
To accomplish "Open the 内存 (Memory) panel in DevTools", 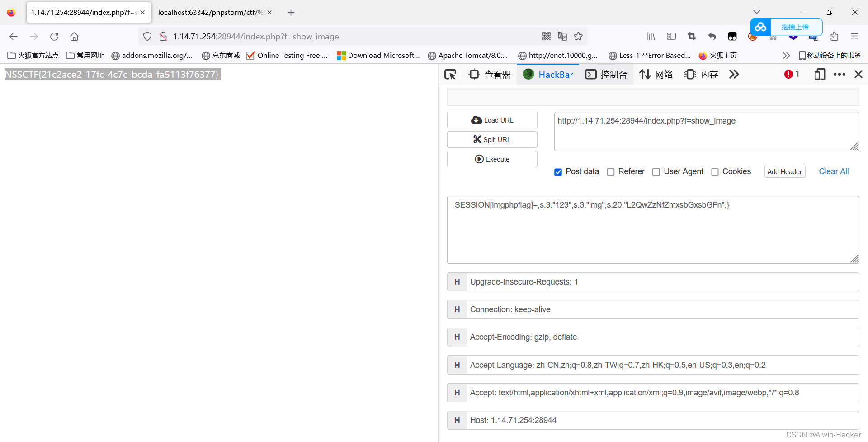I will tap(700, 74).
